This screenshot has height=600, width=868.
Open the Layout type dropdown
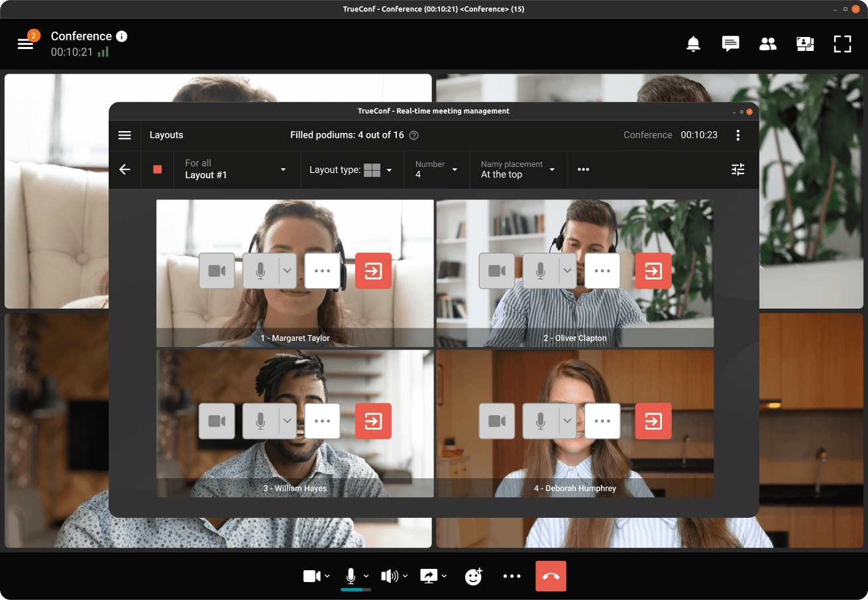tap(351, 170)
